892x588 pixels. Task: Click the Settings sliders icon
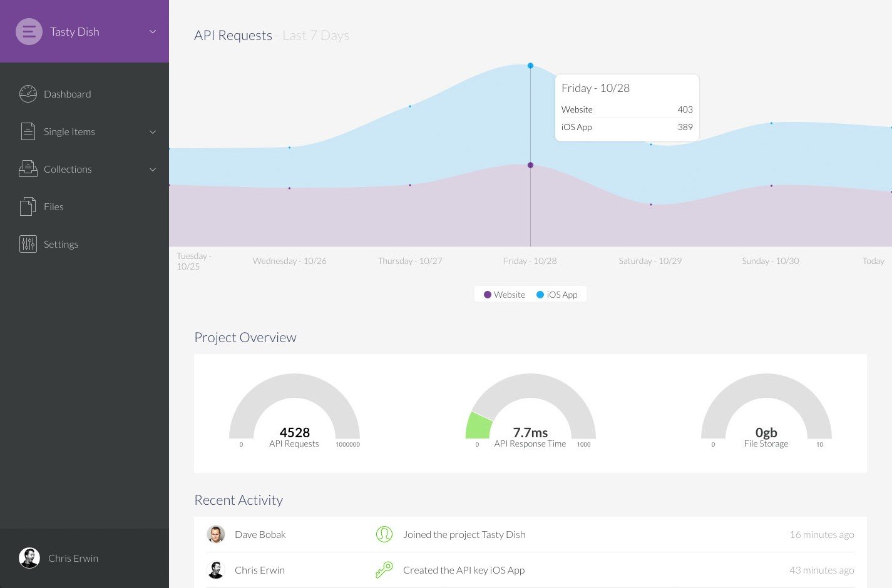28,244
